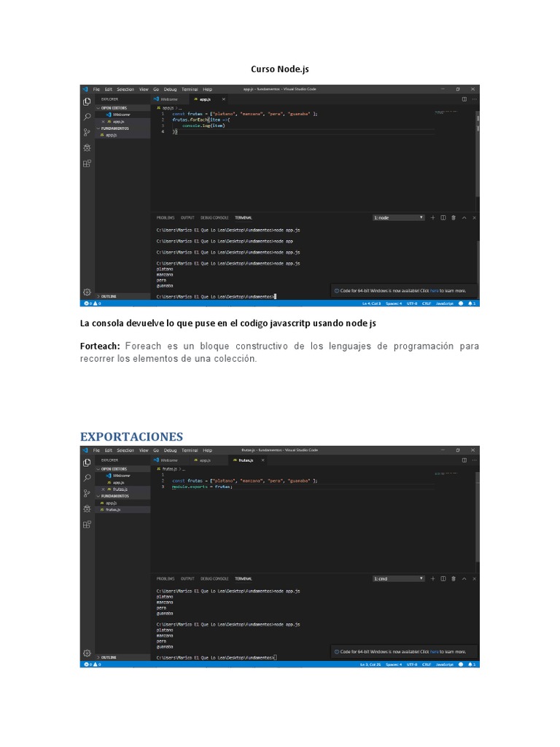Select app.js file under FUNDAMENTOS in frutas.js window
Image resolution: width=560 pixels, height=747 pixels.
coord(122,503)
